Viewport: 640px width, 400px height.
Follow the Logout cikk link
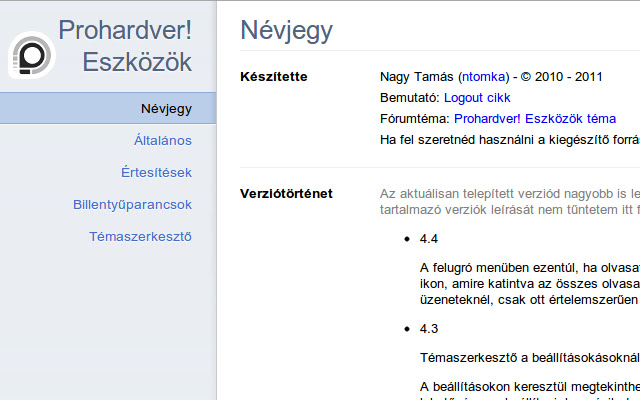tap(477, 98)
